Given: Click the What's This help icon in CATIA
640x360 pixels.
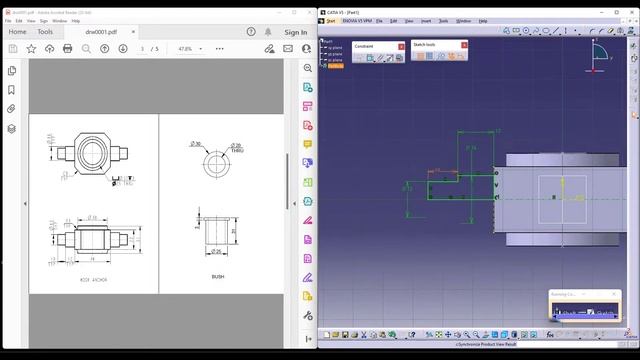Looking at the screenshot, I should tap(411, 335).
